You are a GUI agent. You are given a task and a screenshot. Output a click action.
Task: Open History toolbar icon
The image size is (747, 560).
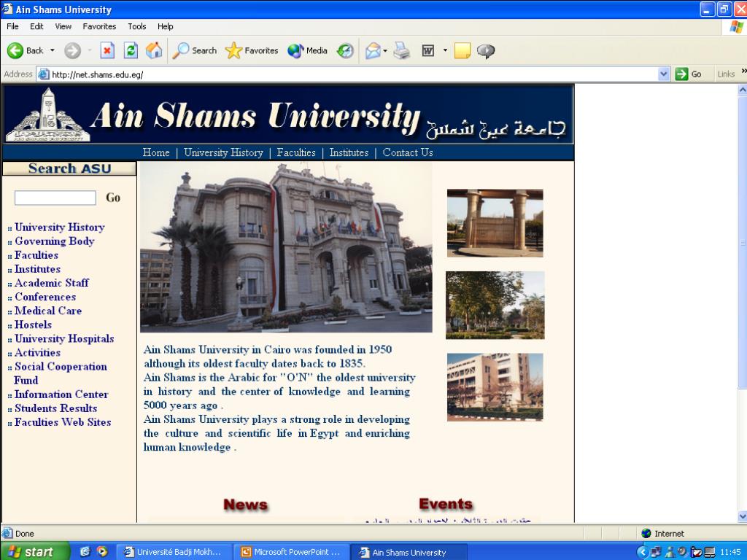345,50
